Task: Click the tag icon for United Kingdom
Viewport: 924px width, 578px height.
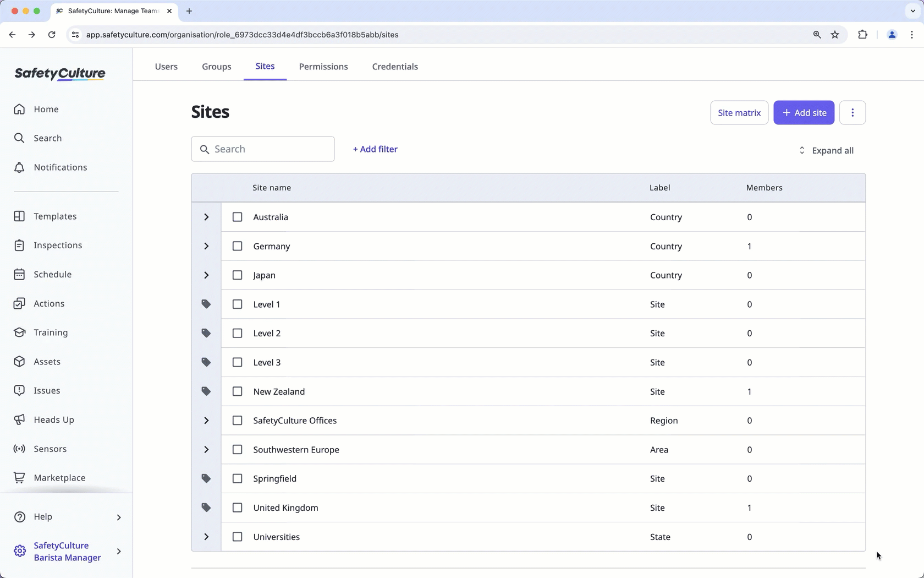Action: point(206,508)
